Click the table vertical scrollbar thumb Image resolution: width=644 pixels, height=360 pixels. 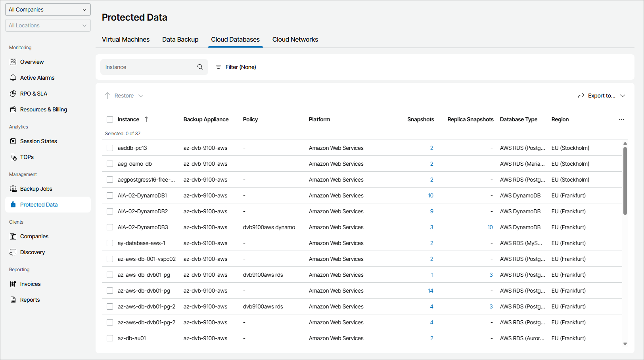pos(625,180)
